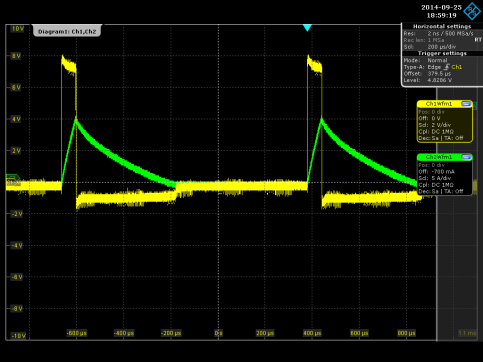Viewport: 483px width, 362px height.
Task: Open the Ch1 coupling DC 1MΩ setting
Action: [436, 132]
